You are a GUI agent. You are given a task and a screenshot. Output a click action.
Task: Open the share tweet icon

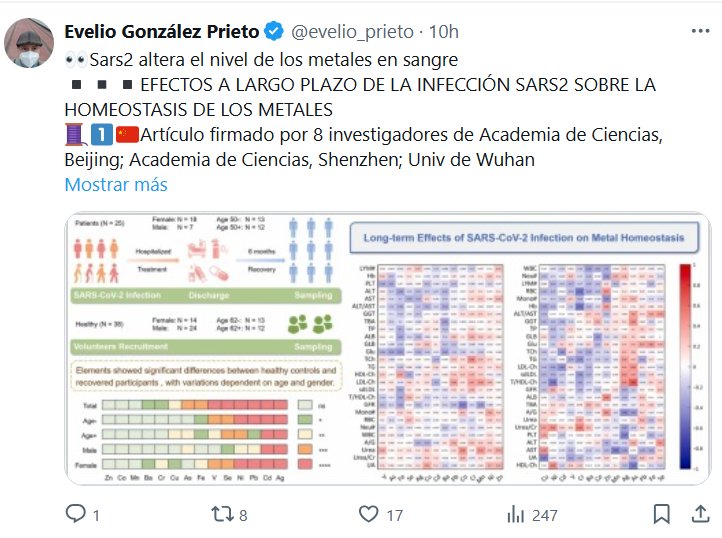click(x=700, y=514)
